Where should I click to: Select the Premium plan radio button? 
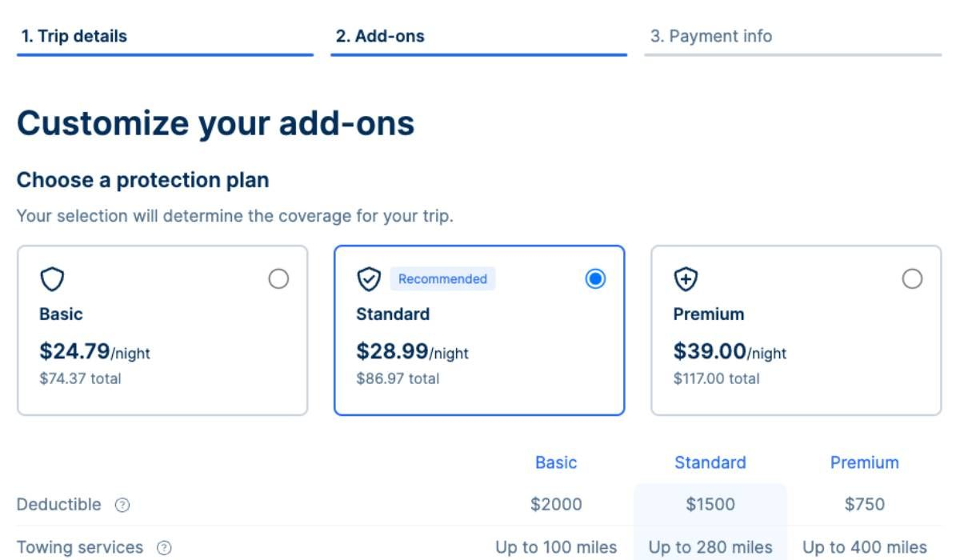point(912,279)
